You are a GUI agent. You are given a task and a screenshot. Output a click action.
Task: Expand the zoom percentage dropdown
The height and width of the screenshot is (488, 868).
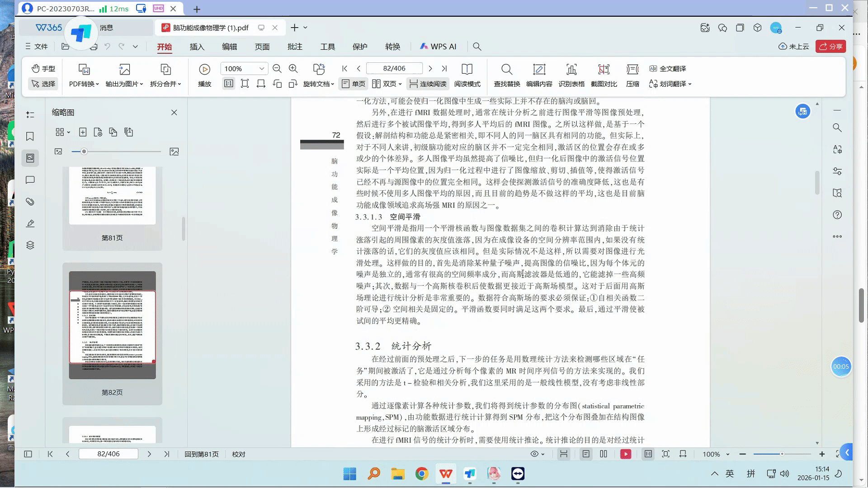[x=261, y=69]
